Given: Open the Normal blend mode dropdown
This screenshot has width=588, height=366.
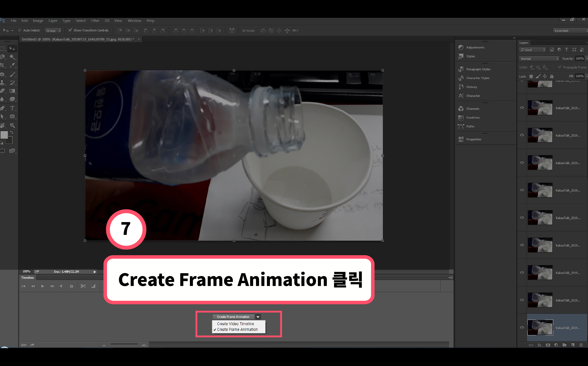Looking at the screenshot, I should pos(539,59).
